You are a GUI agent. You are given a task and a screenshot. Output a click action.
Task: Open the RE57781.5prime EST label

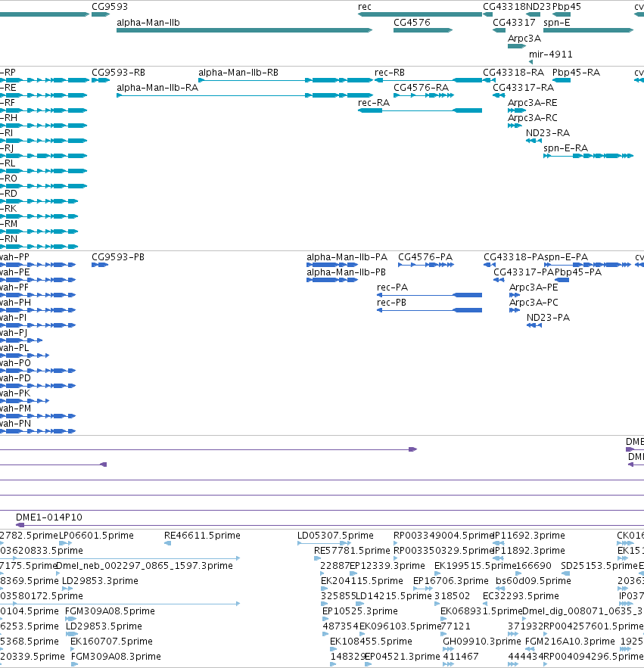click(352, 551)
